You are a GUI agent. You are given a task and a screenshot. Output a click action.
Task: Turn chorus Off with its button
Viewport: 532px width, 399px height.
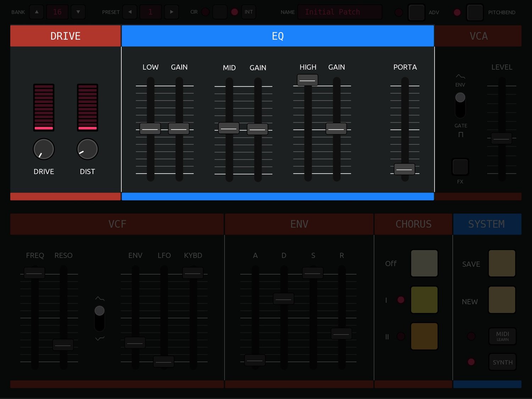click(424, 263)
